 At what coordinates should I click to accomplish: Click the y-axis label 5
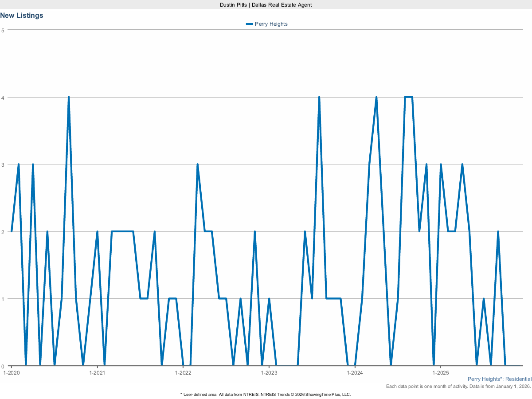tap(3, 30)
